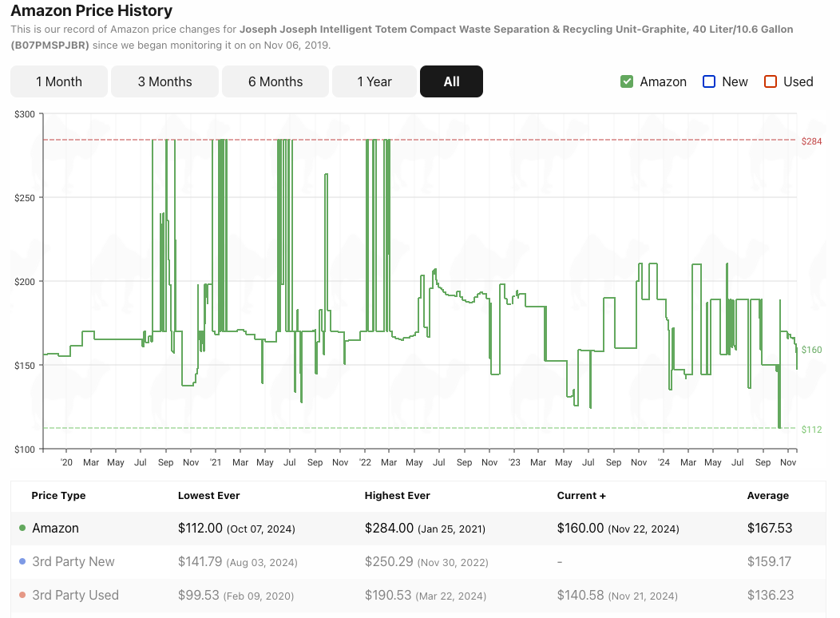Click the $190.53 3rd Party Used highest
The image size is (840, 618).
[x=388, y=595]
